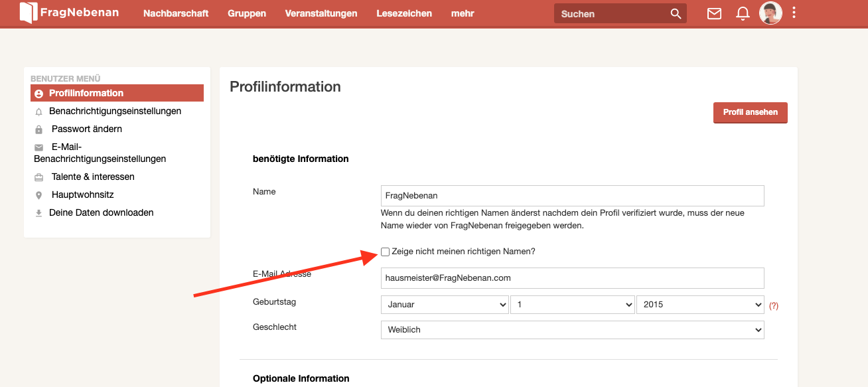The image size is (868, 387).
Task: Open Benachrichtigungseinstellungen in the user menu
Action: pos(115,112)
